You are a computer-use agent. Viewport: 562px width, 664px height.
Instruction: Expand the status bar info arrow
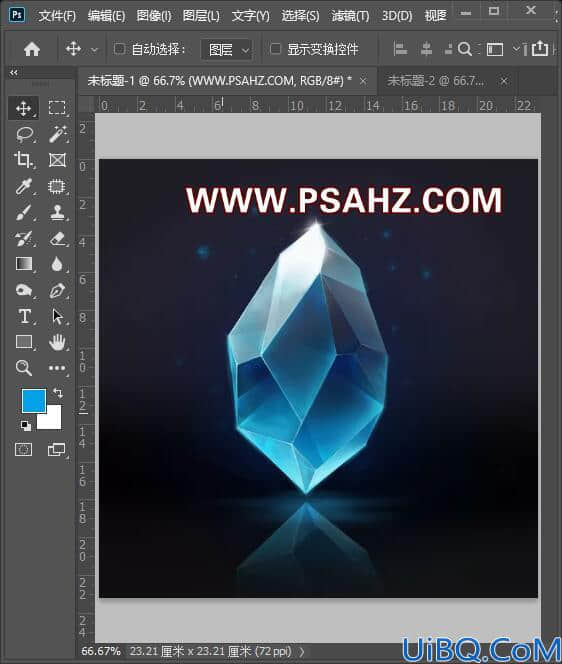[x=302, y=651]
